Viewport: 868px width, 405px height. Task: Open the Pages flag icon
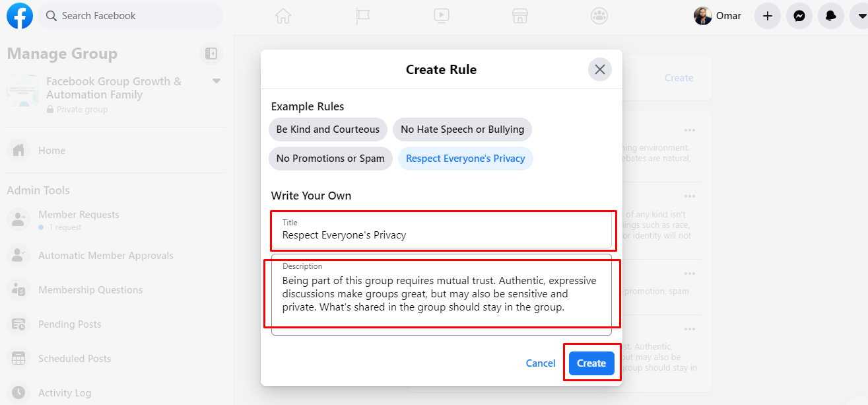pyautogui.click(x=362, y=16)
